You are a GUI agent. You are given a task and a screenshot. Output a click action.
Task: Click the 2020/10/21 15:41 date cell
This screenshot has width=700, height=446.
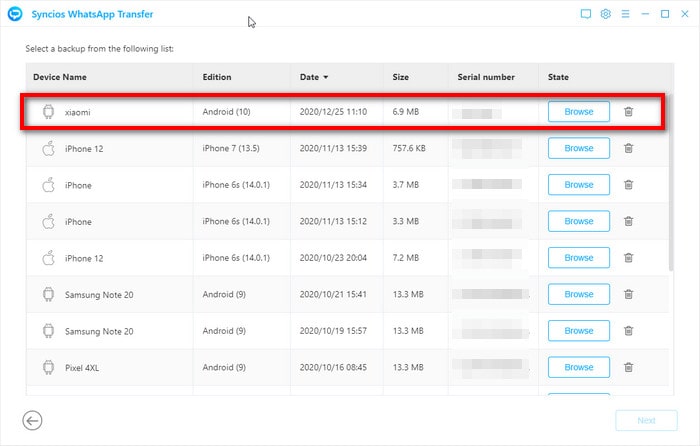[333, 295]
